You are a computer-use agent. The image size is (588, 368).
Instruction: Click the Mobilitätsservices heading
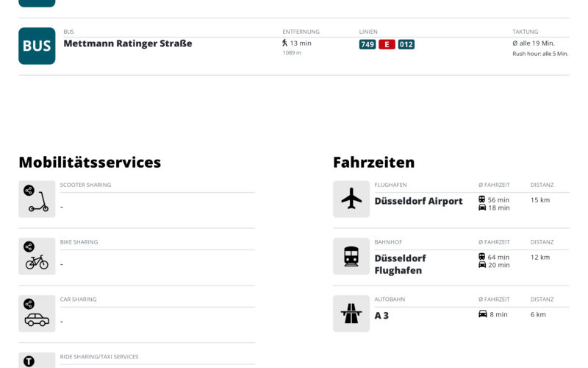[x=90, y=162]
